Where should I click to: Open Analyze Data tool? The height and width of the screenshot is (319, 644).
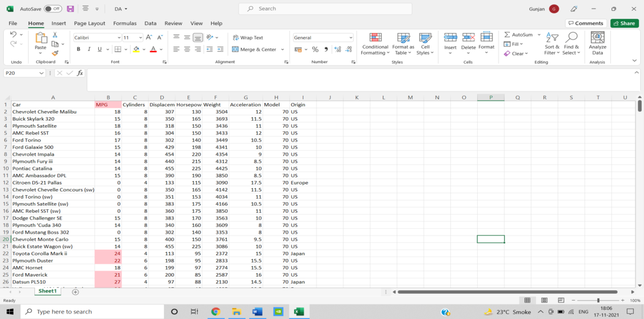[597, 43]
